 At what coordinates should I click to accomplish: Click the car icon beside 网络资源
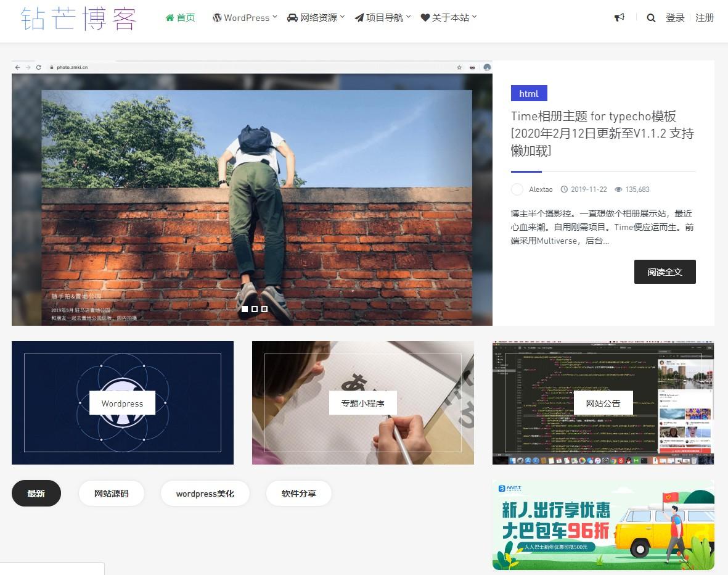(x=293, y=18)
